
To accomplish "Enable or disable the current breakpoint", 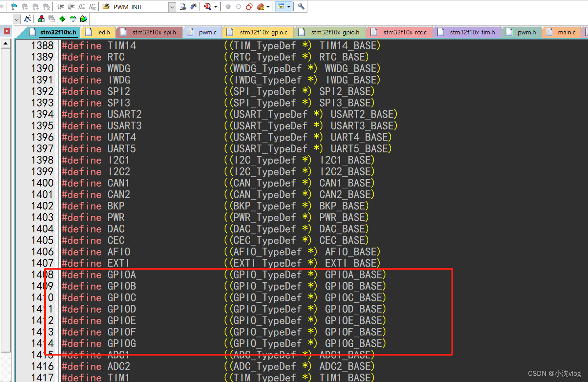I will [x=239, y=7].
